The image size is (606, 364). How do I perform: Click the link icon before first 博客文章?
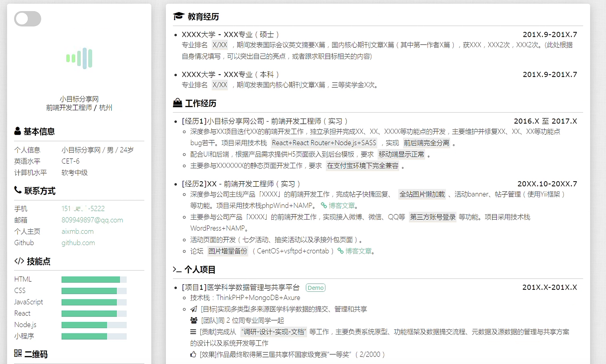pyautogui.click(x=324, y=205)
